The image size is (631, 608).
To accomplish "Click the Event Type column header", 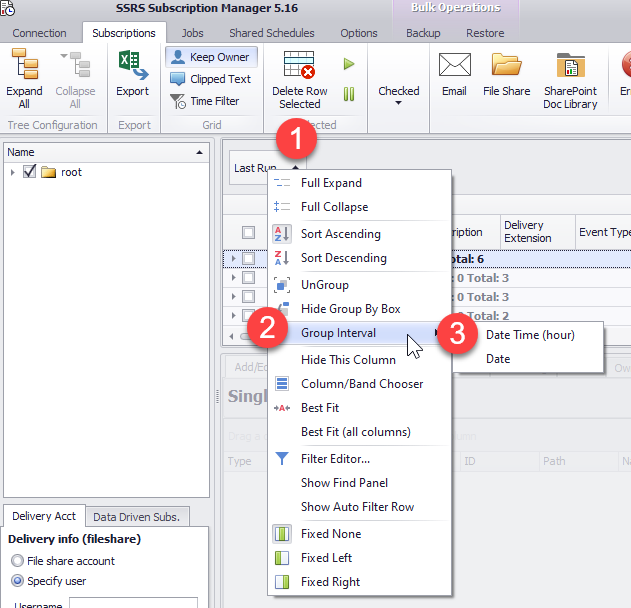I will [x=603, y=232].
